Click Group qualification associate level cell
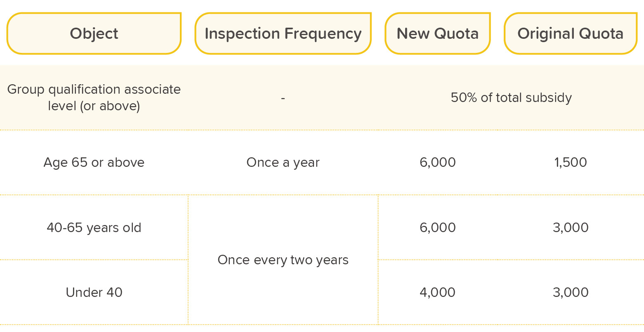644x332 pixels. [x=94, y=97]
